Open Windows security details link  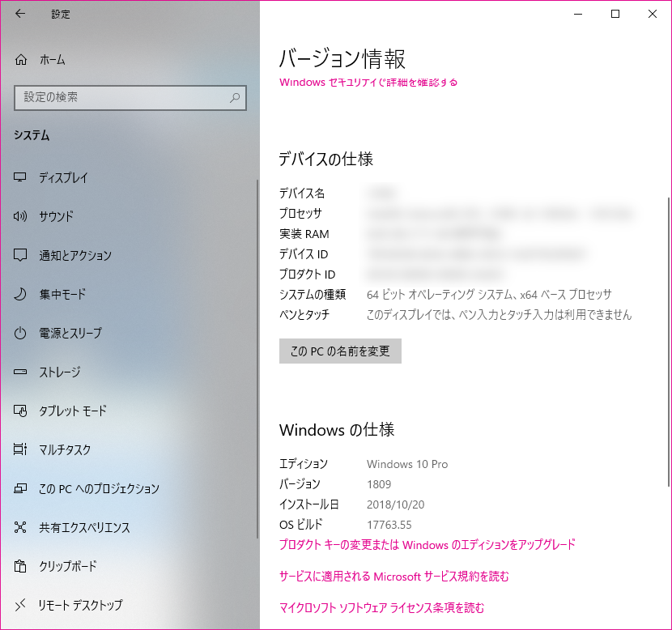(x=368, y=82)
